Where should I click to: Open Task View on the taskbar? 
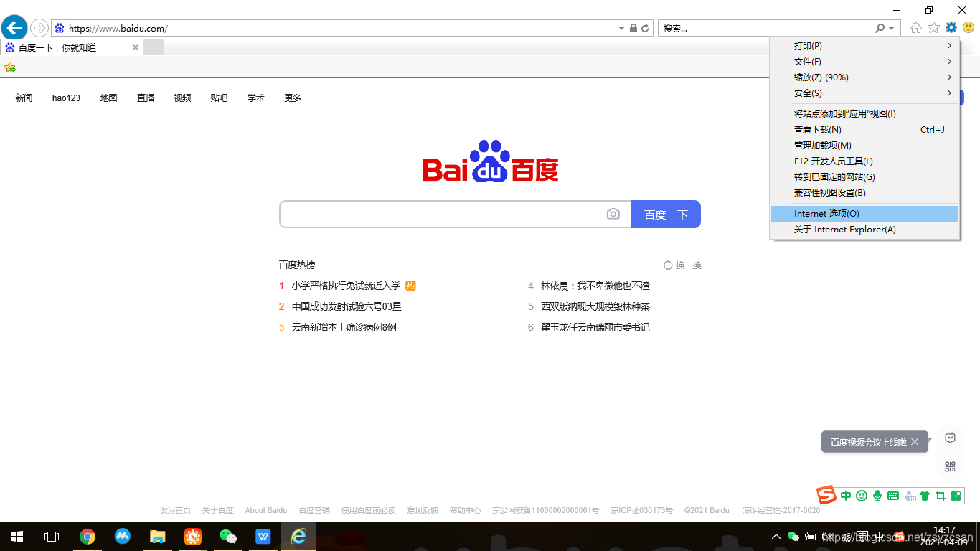(x=52, y=537)
